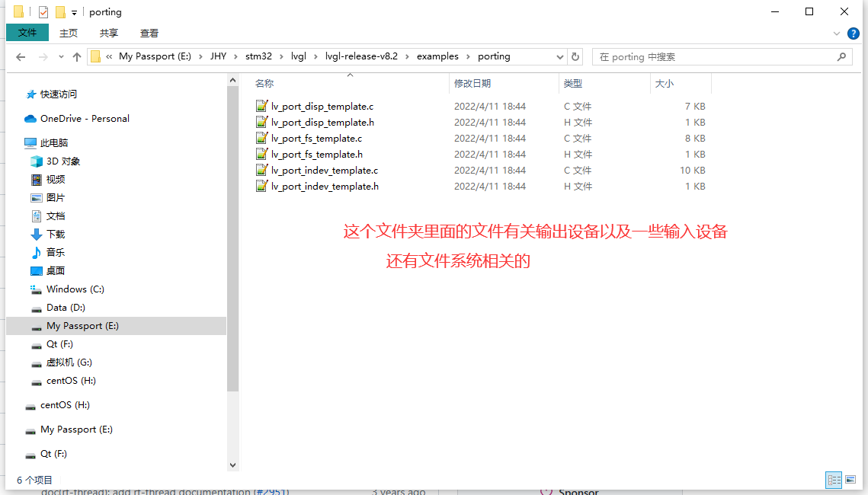
Task: Click stm32 in the address path
Action: [258, 56]
